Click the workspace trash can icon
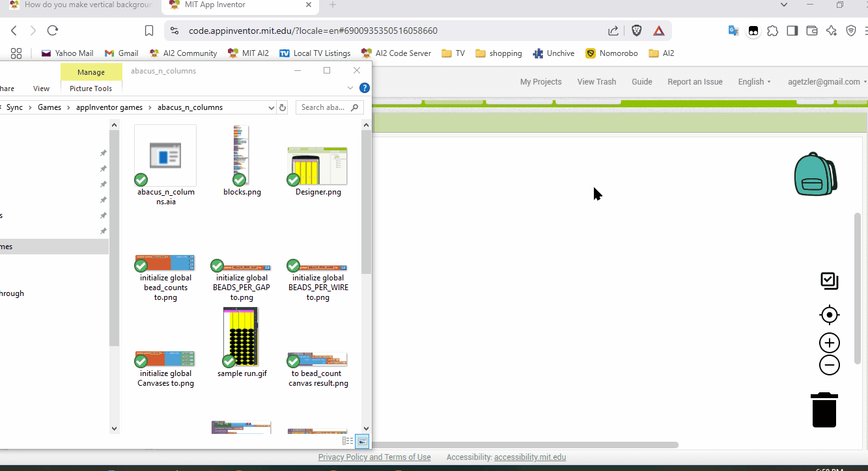Viewport: 868px width, 471px height. [x=824, y=410]
